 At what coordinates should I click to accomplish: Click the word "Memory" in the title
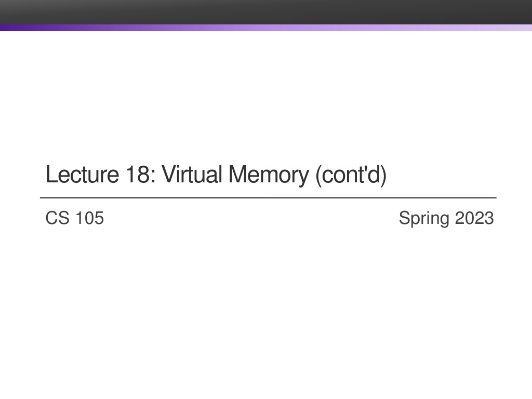pos(269,176)
